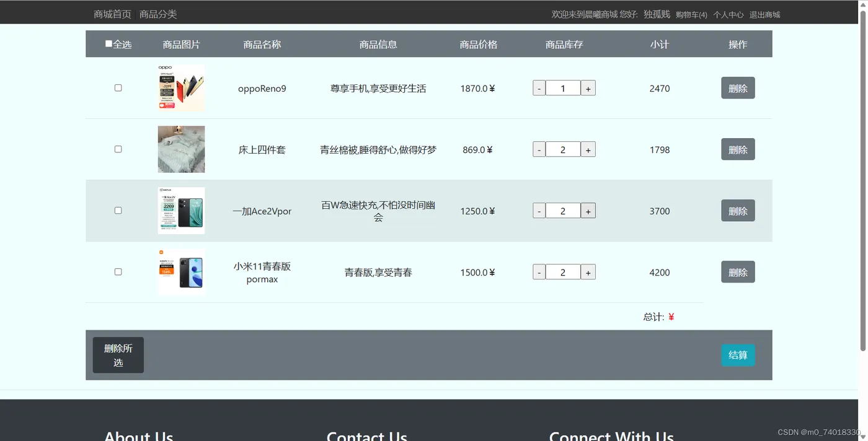Click the description 尊享手机,享受更好生活

coord(378,89)
